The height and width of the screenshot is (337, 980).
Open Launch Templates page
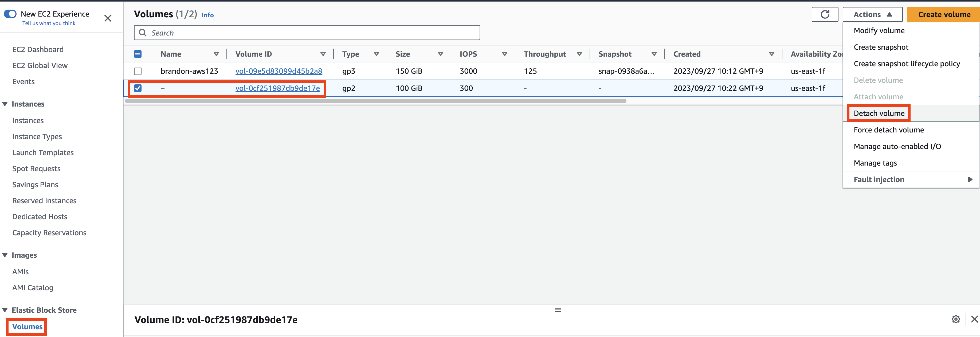(43, 152)
